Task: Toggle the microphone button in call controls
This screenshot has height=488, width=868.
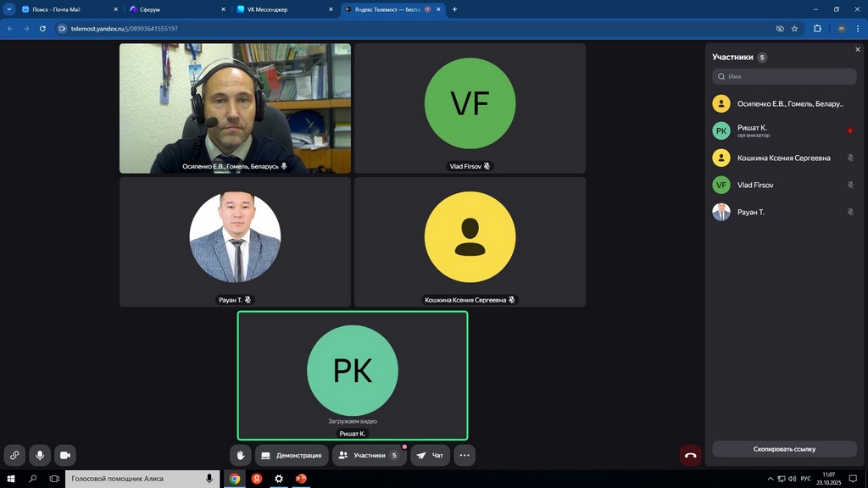Action: [x=40, y=455]
